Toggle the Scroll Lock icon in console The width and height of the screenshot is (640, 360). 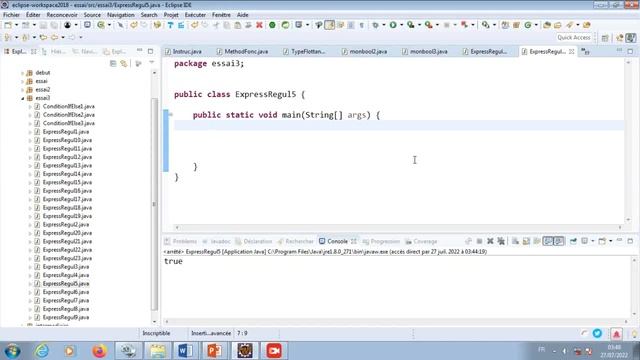[526, 241]
